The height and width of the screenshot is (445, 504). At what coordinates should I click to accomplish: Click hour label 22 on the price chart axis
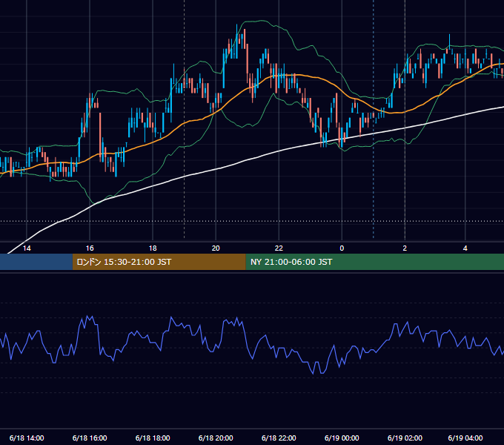click(279, 248)
